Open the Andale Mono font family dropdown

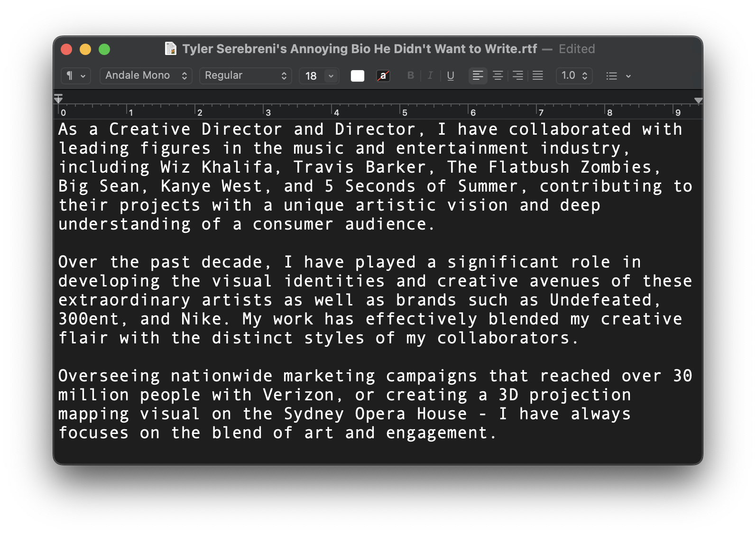(x=146, y=76)
